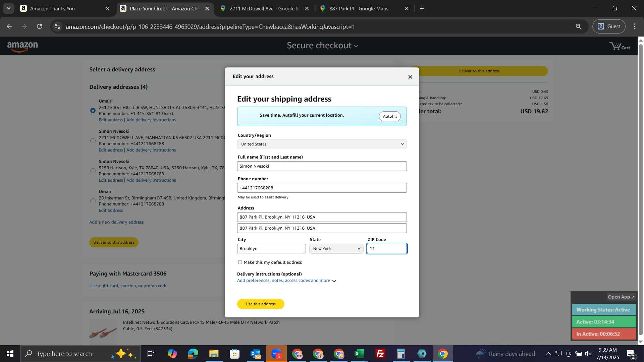Click the City field with Brooklyn
644x362 pixels.
point(271,249)
